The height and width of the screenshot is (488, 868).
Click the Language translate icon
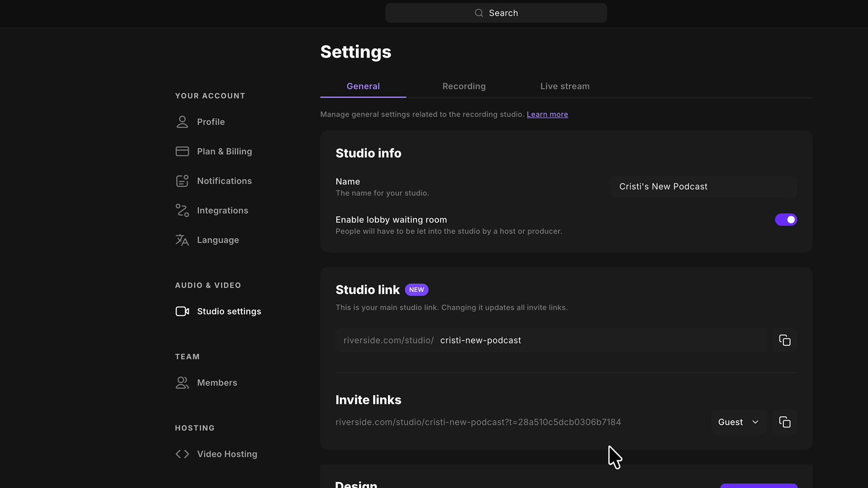[x=182, y=240]
